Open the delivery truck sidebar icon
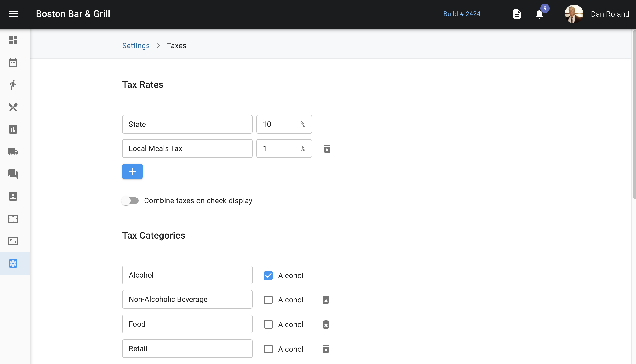This screenshot has width=636, height=364. [13, 152]
